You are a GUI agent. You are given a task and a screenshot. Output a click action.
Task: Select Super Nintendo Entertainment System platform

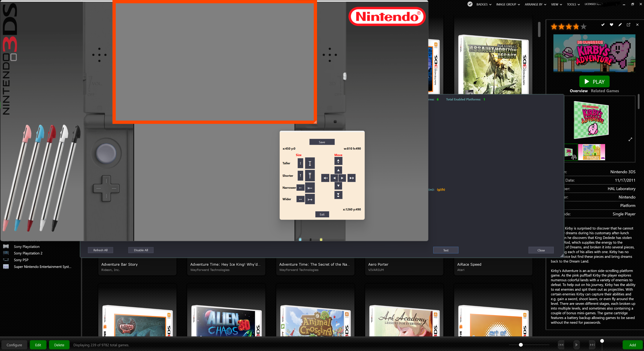(42, 267)
